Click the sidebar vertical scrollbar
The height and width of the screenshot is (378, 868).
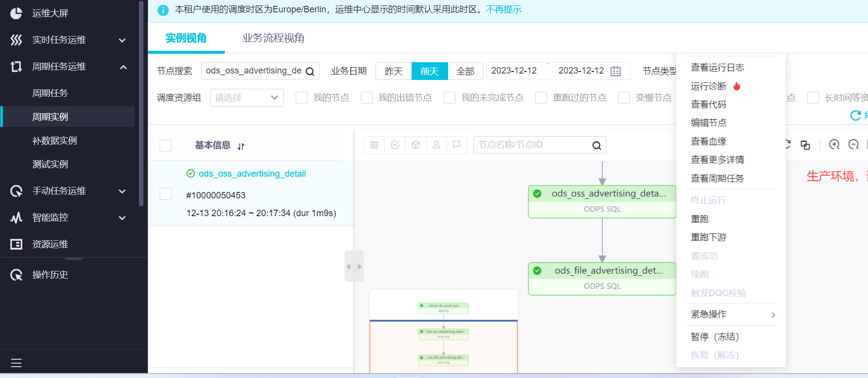pyautogui.click(x=141, y=104)
